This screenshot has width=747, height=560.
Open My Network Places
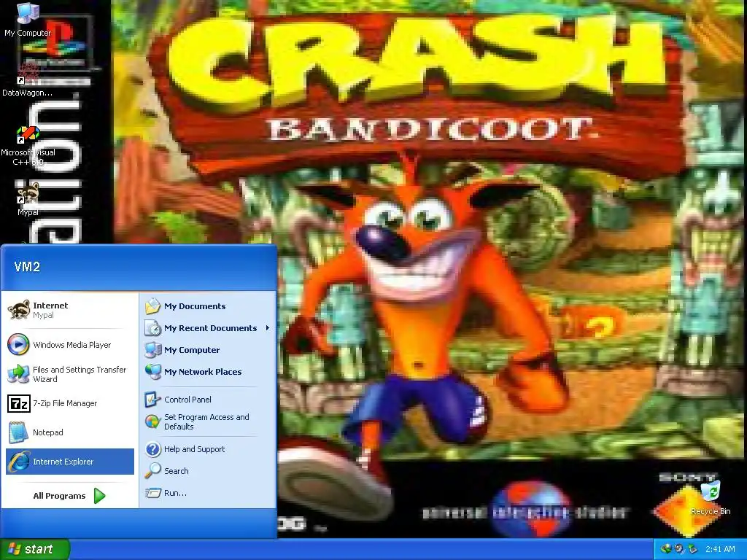click(x=207, y=372)
